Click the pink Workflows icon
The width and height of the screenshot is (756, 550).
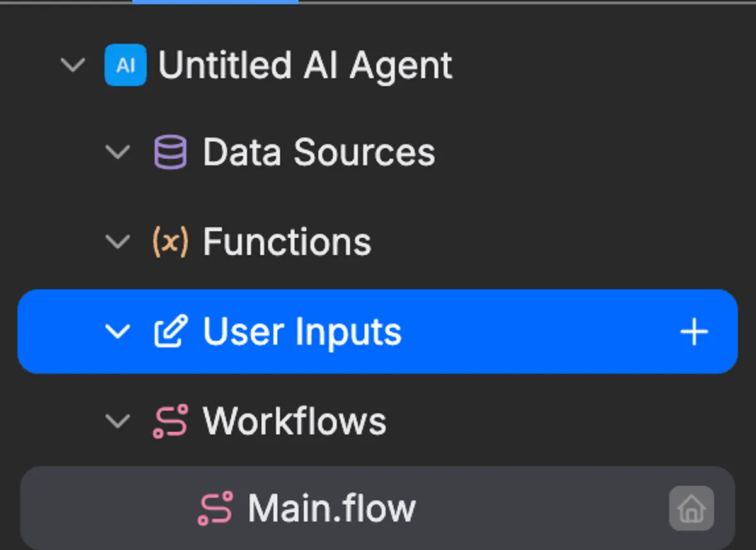pyautogui.click(x=170, y=421)
